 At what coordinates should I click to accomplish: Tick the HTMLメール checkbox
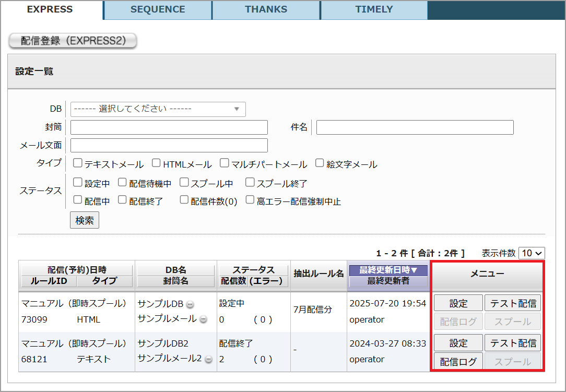[x=156, y=163]
